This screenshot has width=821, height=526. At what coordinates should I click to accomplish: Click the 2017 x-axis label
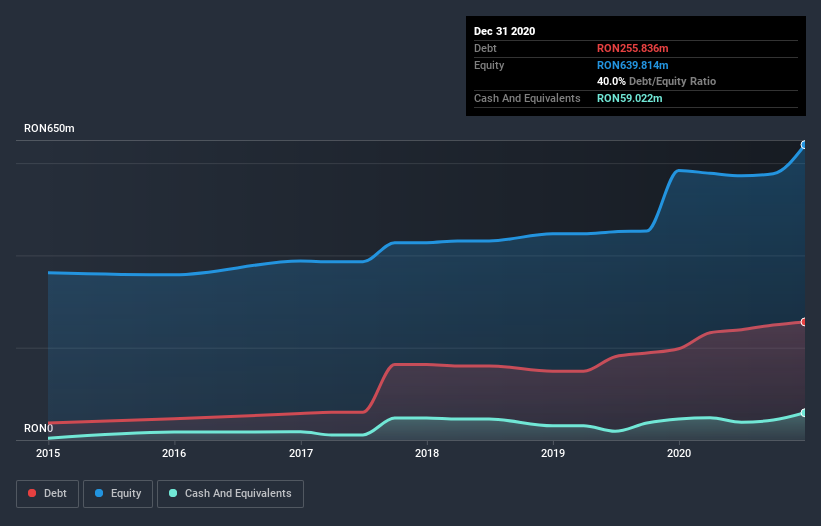coord(301,453)
